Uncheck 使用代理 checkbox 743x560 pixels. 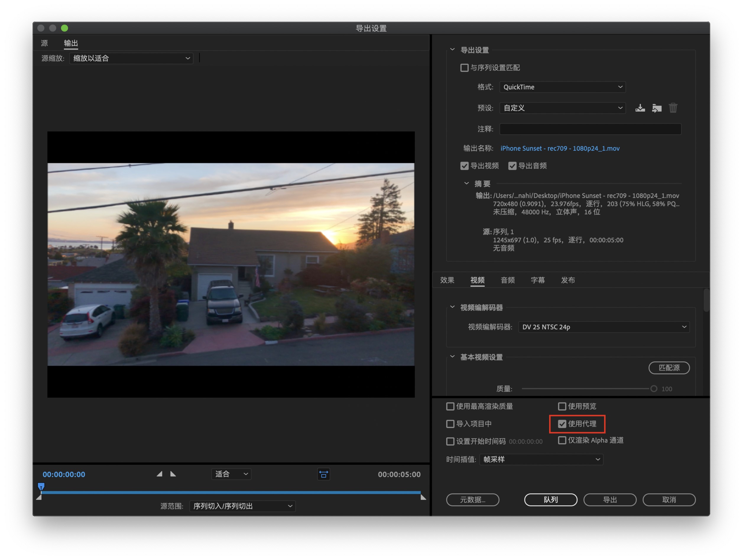(562, 424)
